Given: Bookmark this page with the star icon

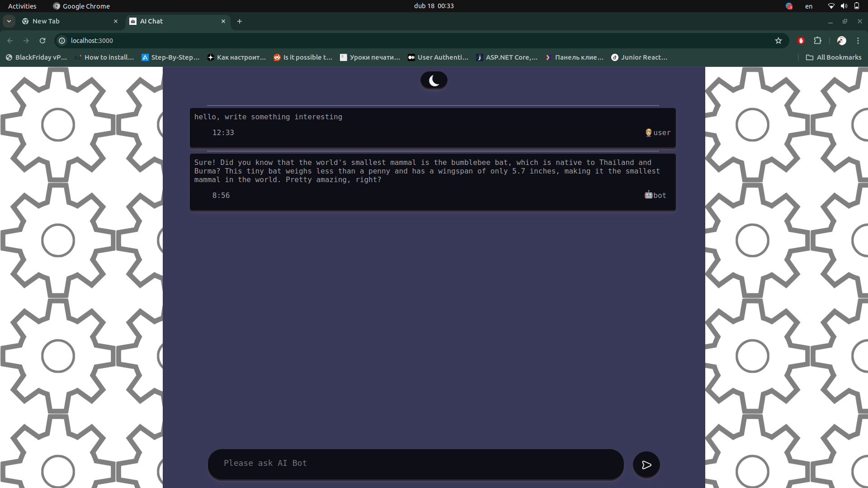Looking at the screenshot, I should coord(778,41).
